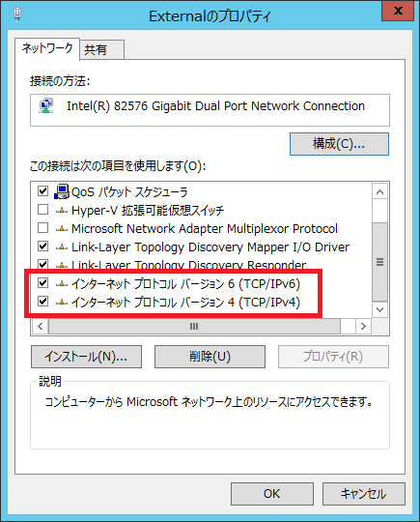
Task: Click the Hyper-V 拡張可能仮想スイッチ protocol icon
Action: [x=62, y=211]
